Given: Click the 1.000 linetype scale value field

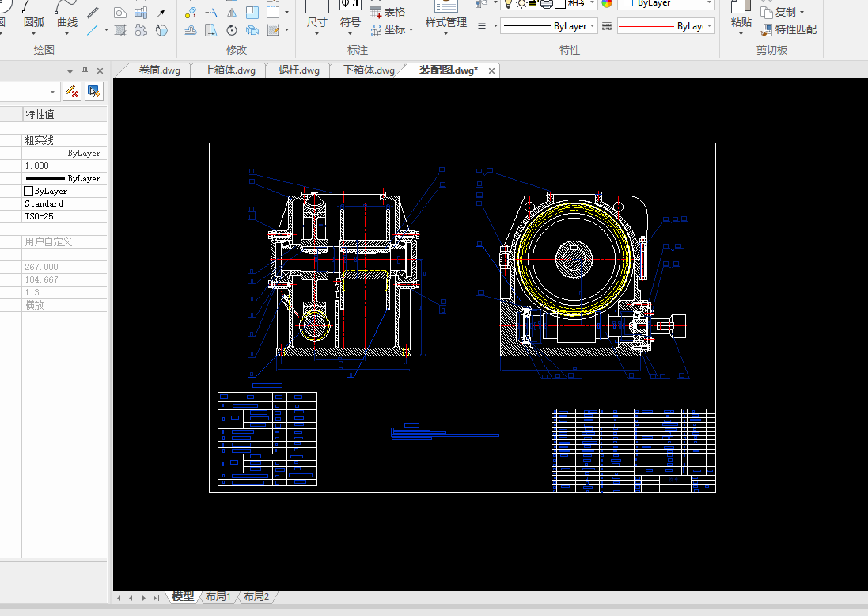Looking at the screenshot, I should click(63, 165).
